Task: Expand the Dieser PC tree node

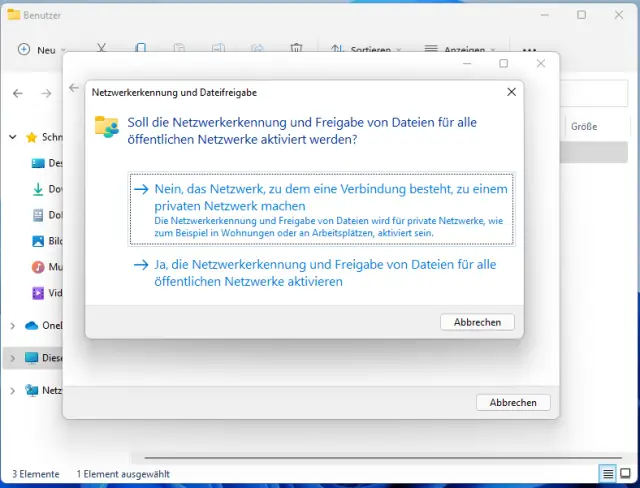Action: (x=13, y=358)
